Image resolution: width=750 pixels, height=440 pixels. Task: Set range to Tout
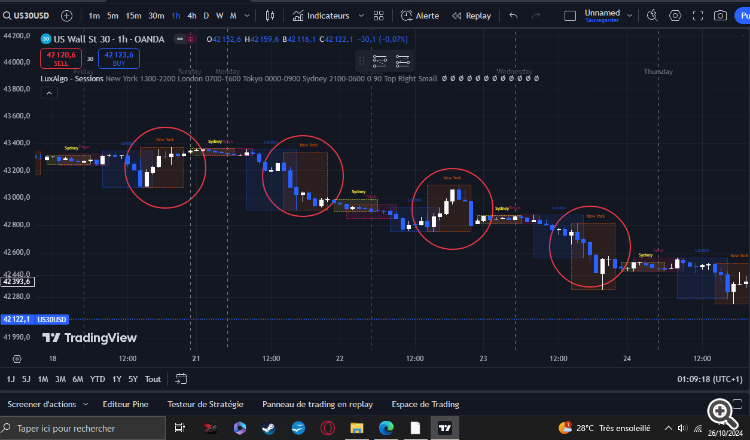click(x=153, y=379)
